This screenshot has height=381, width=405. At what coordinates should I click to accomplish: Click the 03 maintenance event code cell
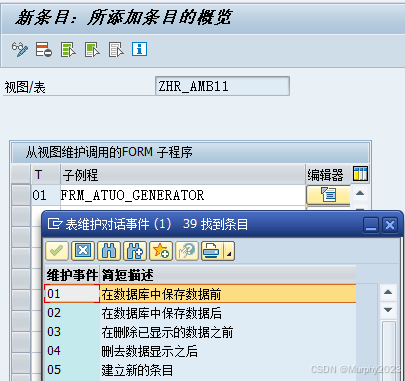72,332
